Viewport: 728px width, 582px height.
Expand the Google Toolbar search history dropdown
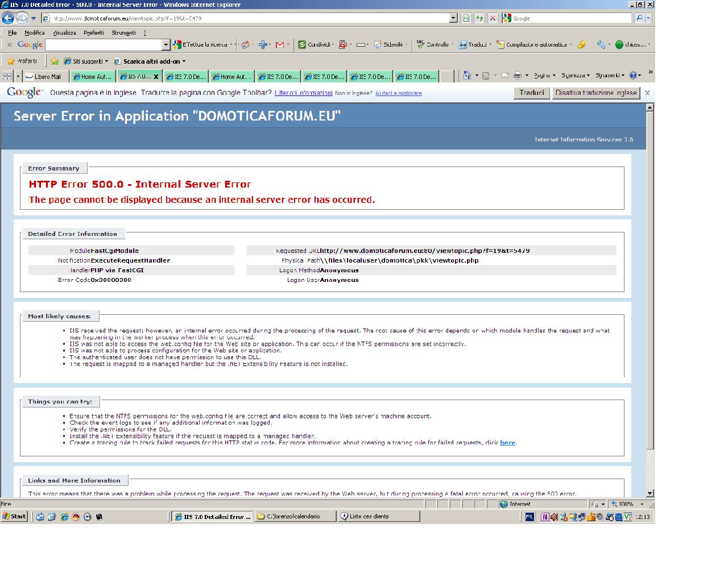[x=166, y=44]
